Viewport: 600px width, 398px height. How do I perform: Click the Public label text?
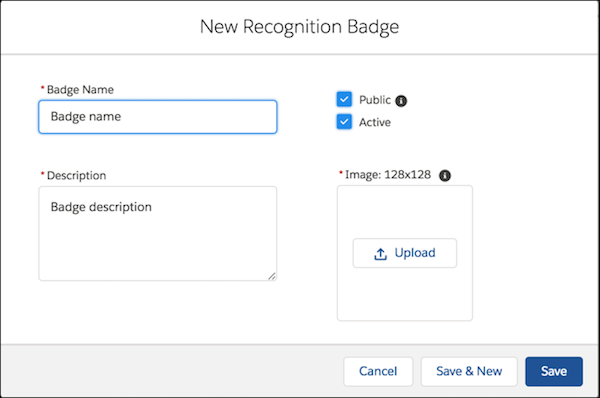pyautogui.click(x=375, y=100)
